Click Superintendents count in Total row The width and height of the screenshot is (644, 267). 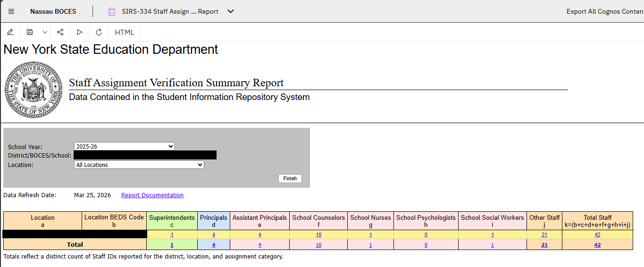(172, 245)
